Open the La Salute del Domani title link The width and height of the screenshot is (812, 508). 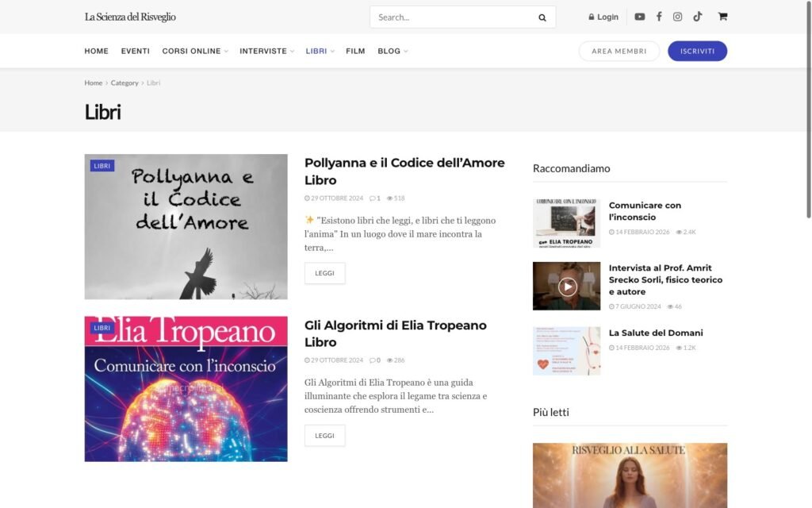[656, 333]
